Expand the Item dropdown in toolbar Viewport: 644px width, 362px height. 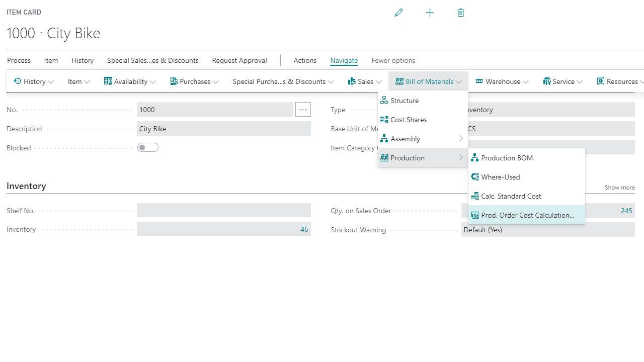pos(79,81)
